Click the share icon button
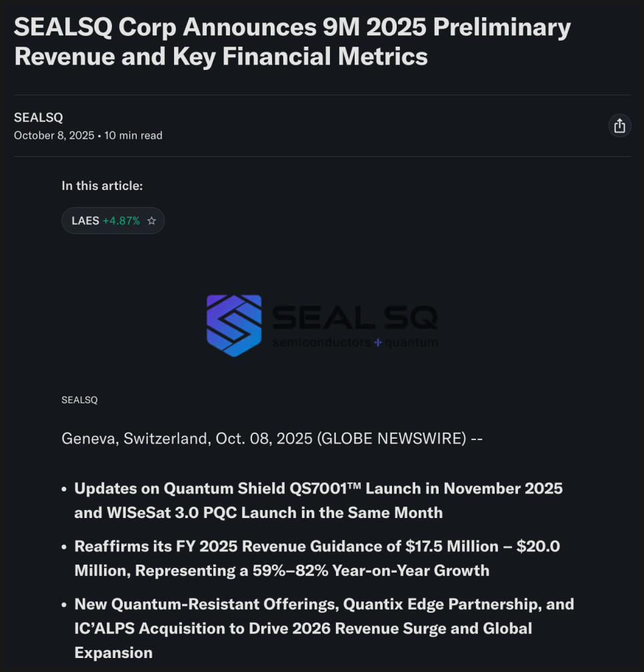The image size is (644, 672). (619, 125)
